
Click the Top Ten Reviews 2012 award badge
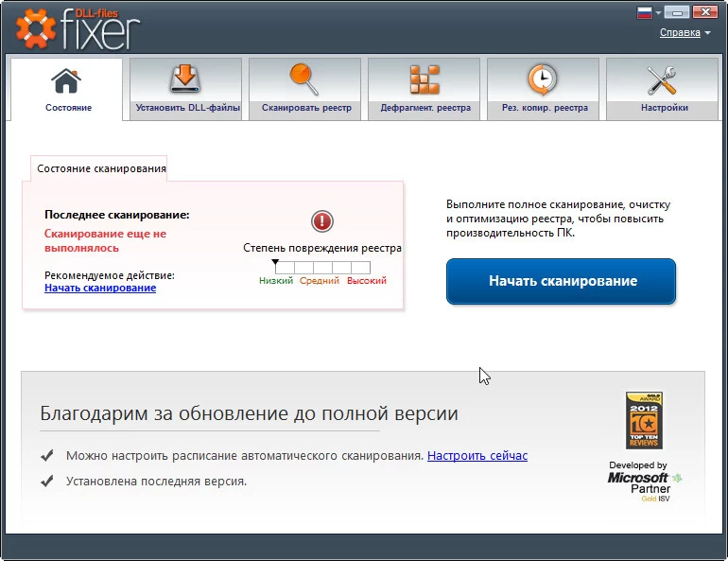tap(644, 420)
